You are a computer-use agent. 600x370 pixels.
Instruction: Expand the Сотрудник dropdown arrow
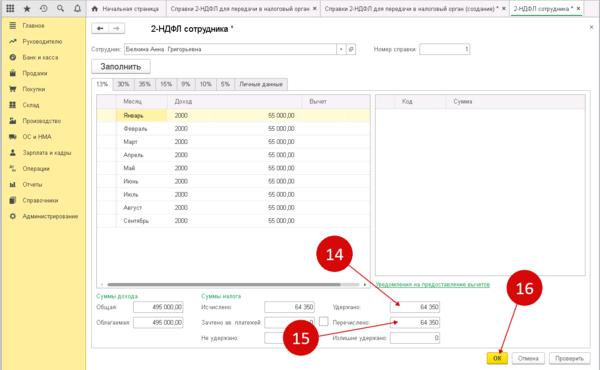(341, 49)
